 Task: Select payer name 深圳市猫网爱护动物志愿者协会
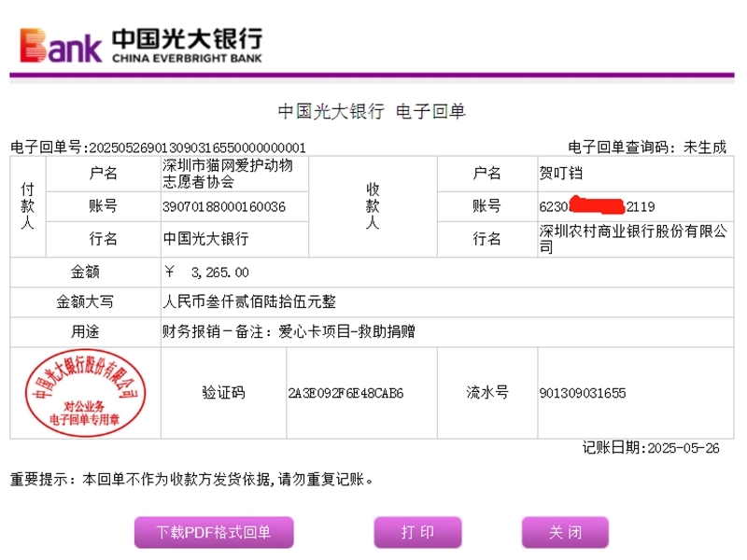[x=228, y=174]
